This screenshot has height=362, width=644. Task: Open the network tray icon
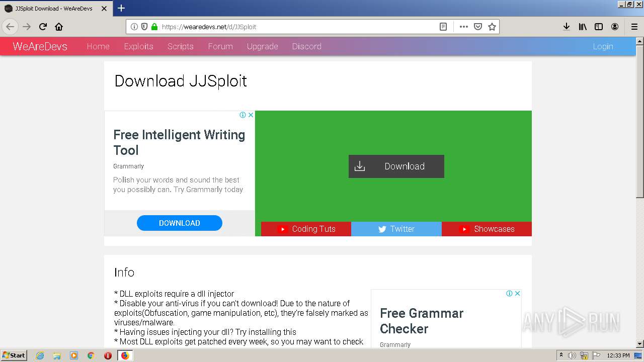click(584, 355)
